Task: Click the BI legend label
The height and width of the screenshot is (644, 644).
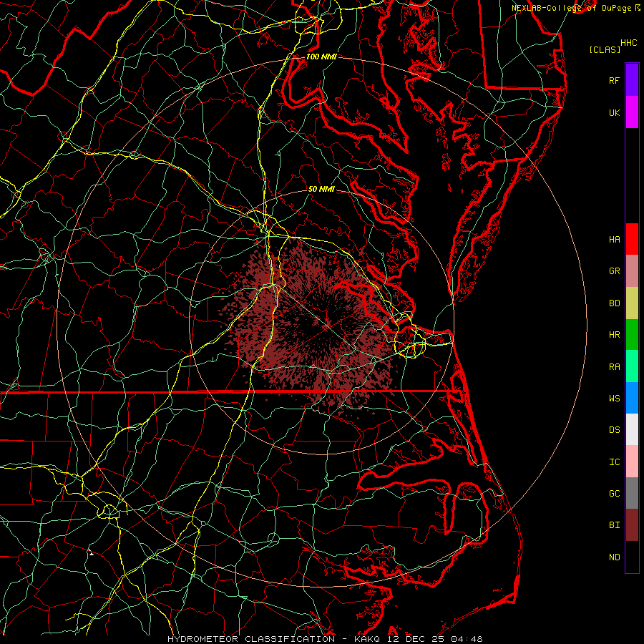Action: [x=615, y=525]
